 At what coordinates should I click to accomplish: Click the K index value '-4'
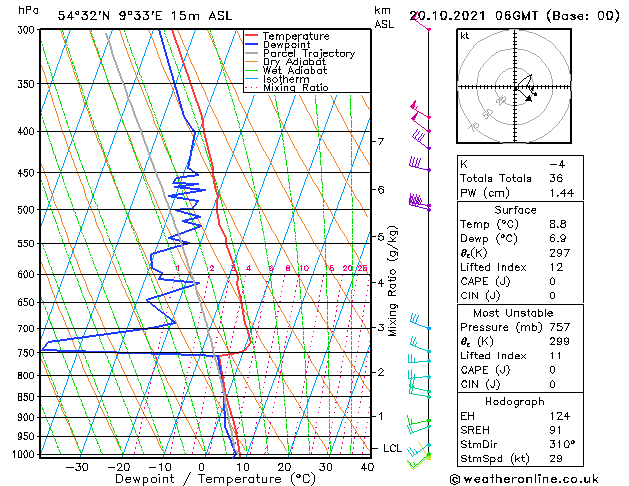[557, 164]
